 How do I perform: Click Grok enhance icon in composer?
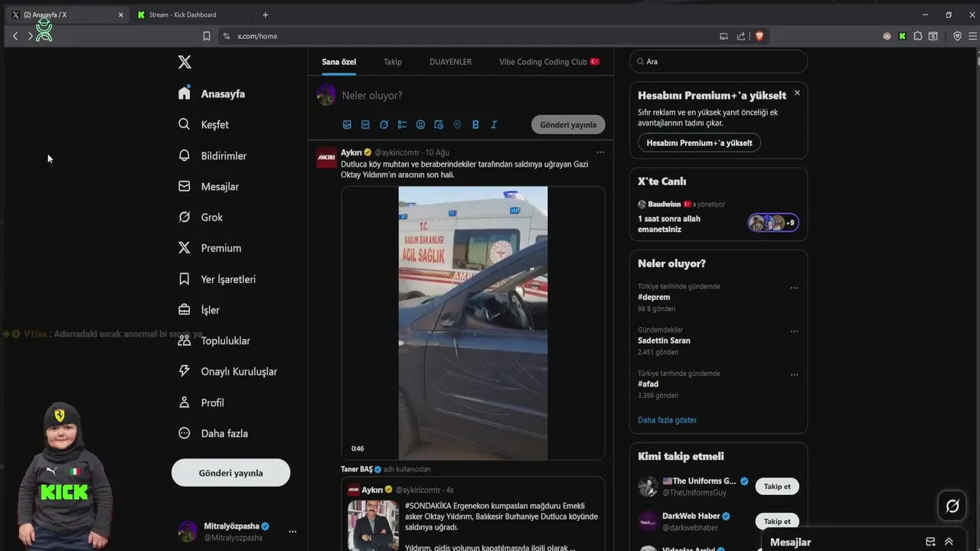coord(384,125)
